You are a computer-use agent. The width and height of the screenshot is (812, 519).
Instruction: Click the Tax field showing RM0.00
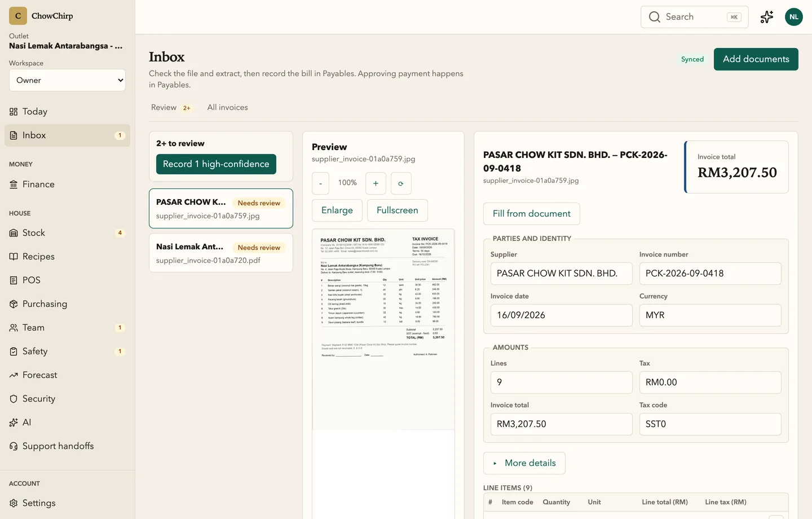click(710, 382)
